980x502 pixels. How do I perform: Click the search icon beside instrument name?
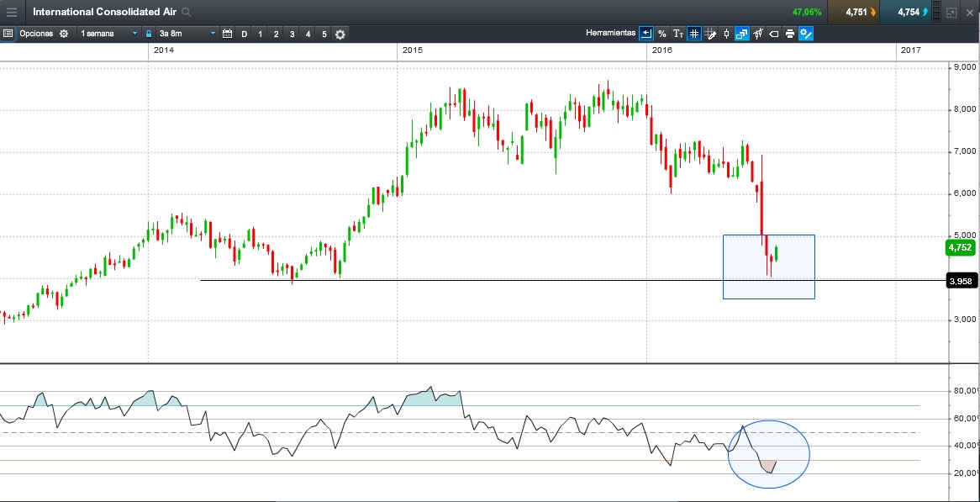click(187, 13)
